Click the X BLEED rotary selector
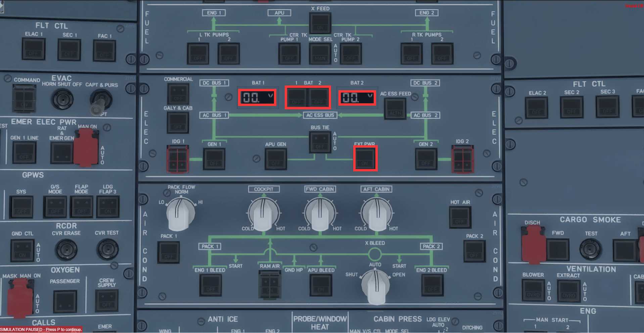Viewport: 644px width, 333px height. tap(376, 285)
